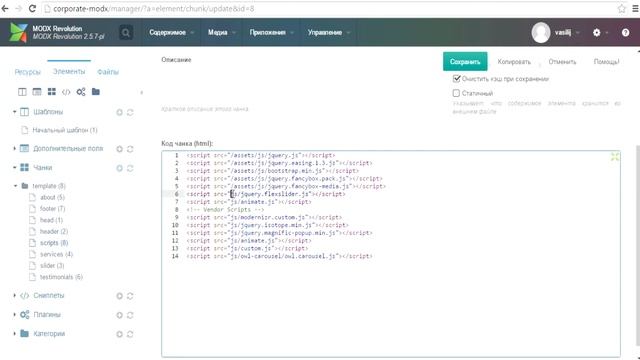The width and height of the screenshot is (640, 360).
Task: Click the new chunk icon in tree toolbar
Action: pyautogui.click(x=51, y=92)
